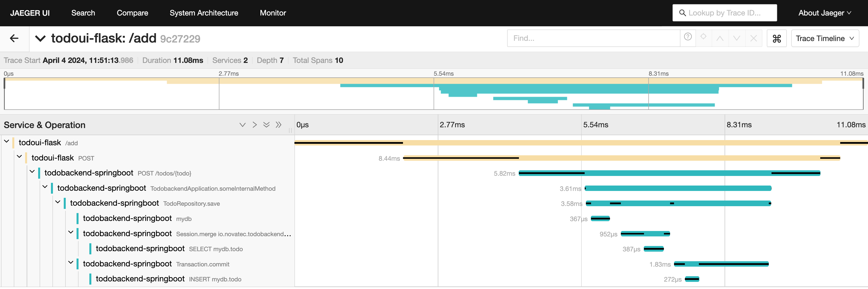Collapse one level with right chevron
868x289 pixels.
click(254, 125)
